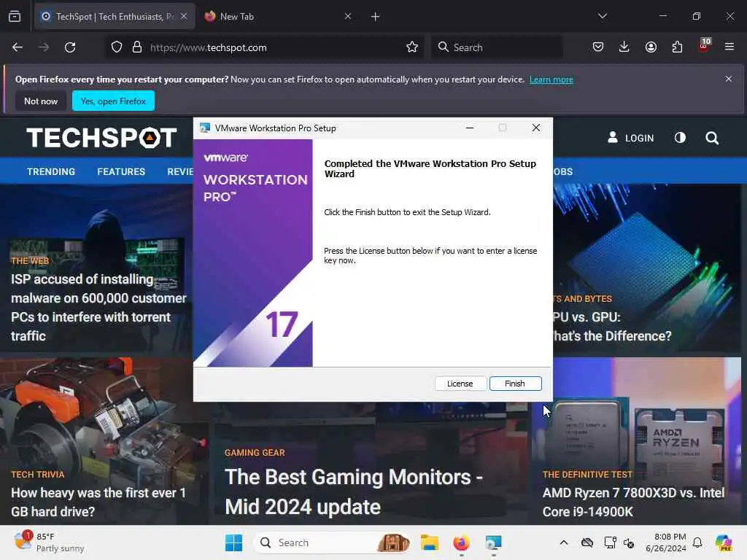Click the network display tray icon
747x560 pixels.
610,542
